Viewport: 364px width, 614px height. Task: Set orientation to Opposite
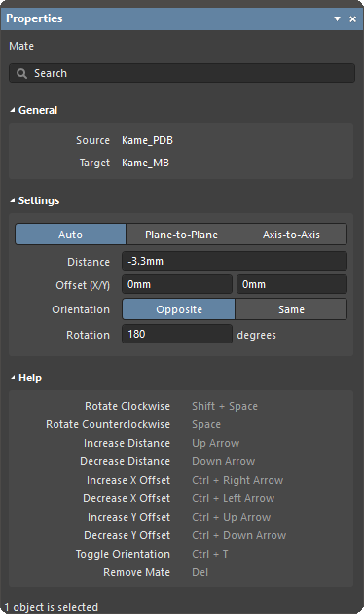coord(179,309)
